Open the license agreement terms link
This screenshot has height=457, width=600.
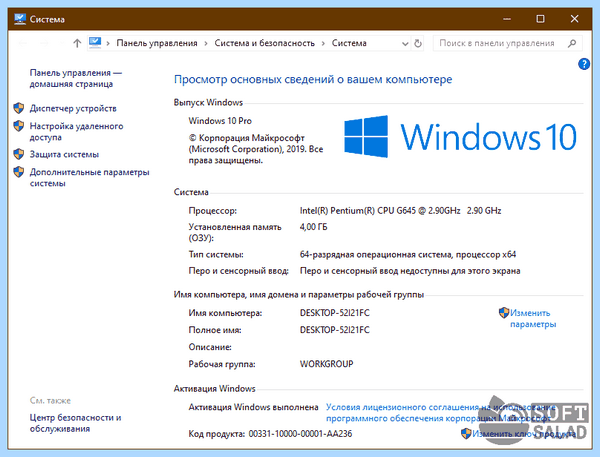pyautogui.click(x=440, y=413)
